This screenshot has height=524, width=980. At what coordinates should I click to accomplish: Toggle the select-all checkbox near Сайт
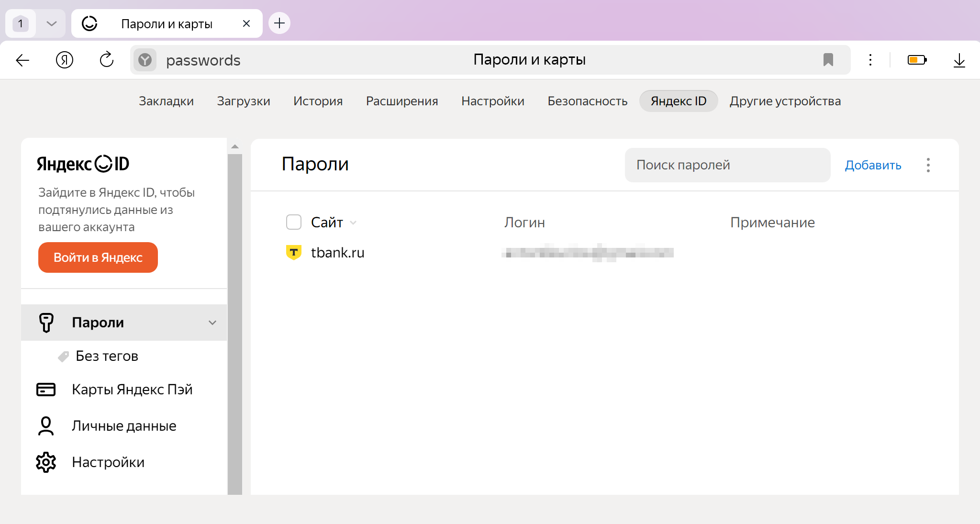click(x=293, y=222)
